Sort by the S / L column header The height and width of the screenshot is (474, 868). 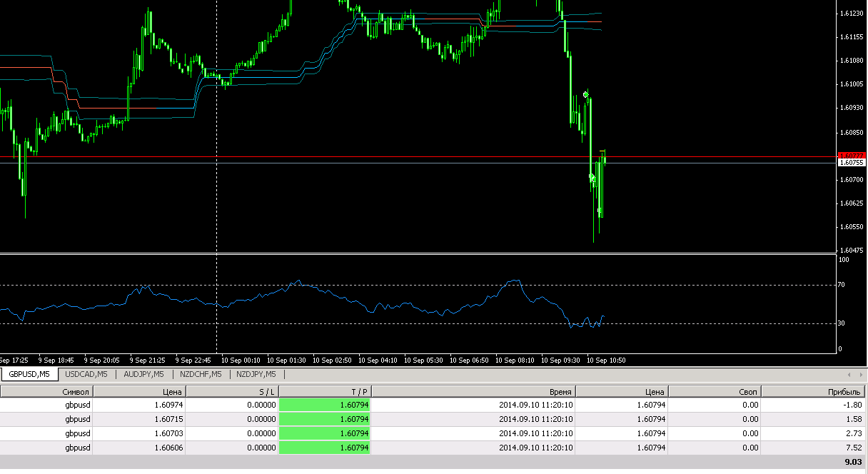[x=232, y=391]
